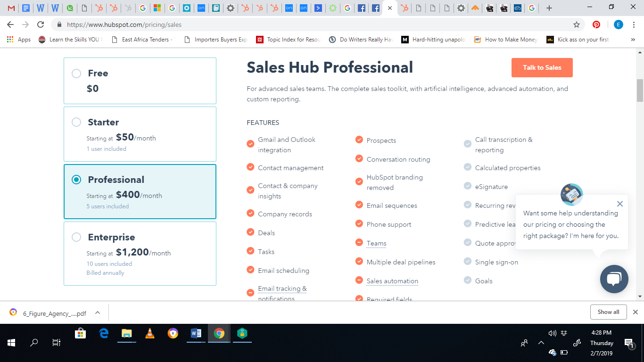Open Microsoft Word from taskbar
644x362 pixels.
click(x=196, y=334)
